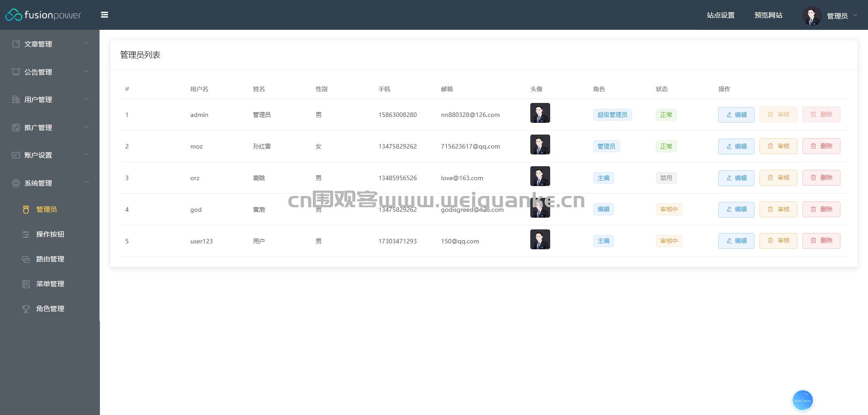The width and height of the screenshot is (868, 415).
Task: Click the 管理员列表 panel title
Action: [x=140, y=55]
